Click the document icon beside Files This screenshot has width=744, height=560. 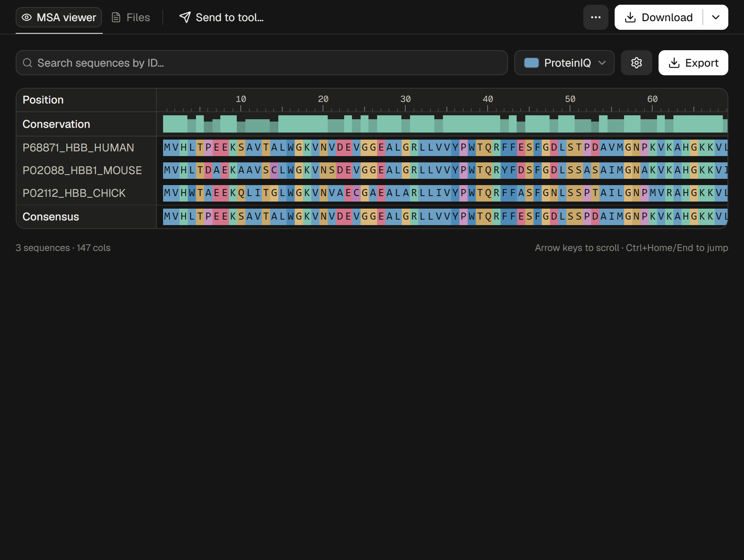click(116, 17)
